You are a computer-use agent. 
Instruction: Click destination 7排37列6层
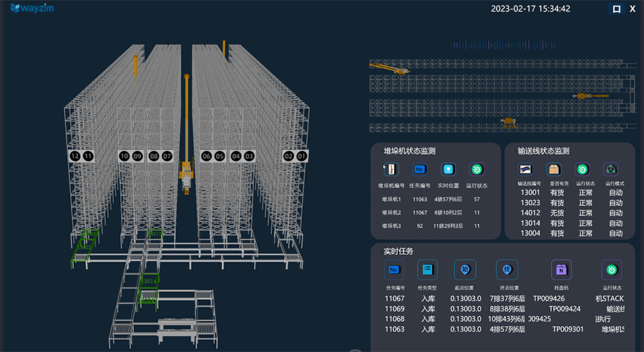(x=507, y=298)
